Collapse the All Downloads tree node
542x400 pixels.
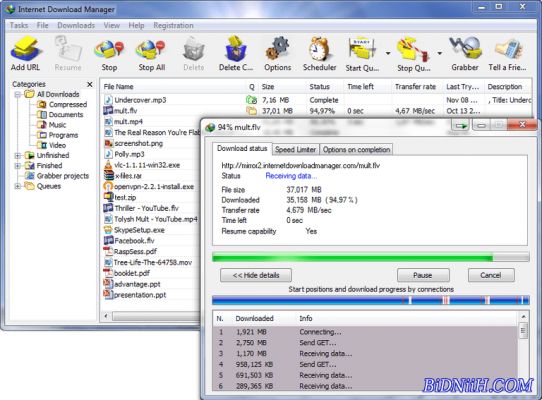point(18,94)
